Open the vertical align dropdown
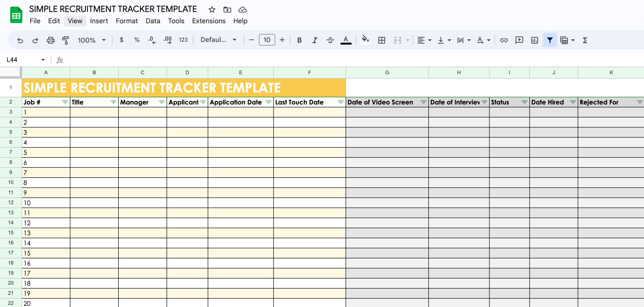This screenshot has width=644, height=307. [x=444, y=40]
